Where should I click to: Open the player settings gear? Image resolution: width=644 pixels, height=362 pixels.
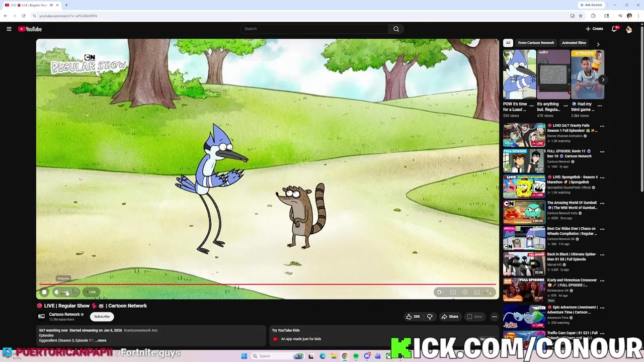[x=465, y=292]
